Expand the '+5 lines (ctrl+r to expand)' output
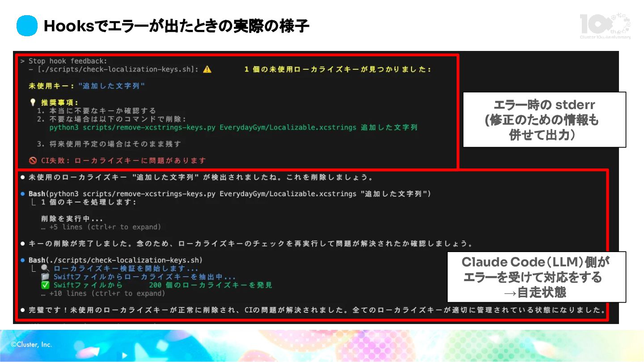This screenshot has height=362, width=644. pos(101,227)
